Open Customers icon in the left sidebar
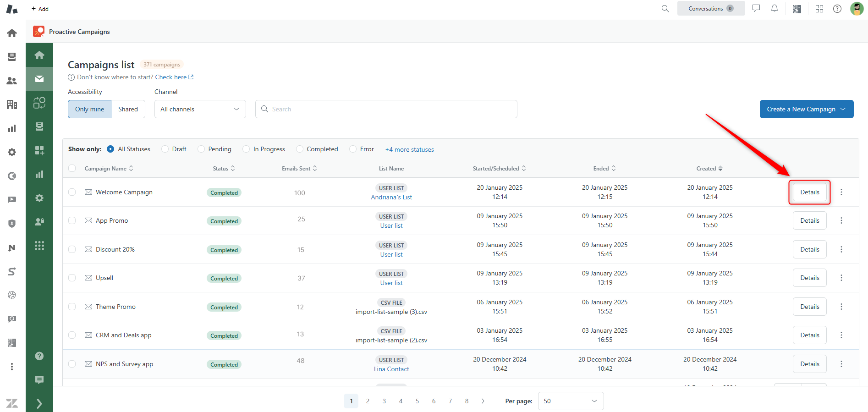Viewport: 868px width, 412px height. [12, 81]
